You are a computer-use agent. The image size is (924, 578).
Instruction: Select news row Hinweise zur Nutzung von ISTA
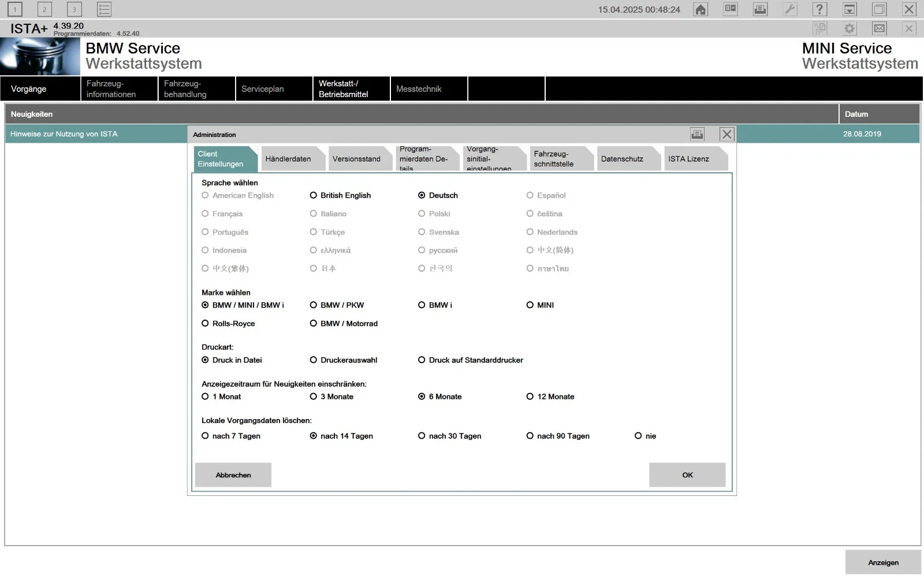96,134
